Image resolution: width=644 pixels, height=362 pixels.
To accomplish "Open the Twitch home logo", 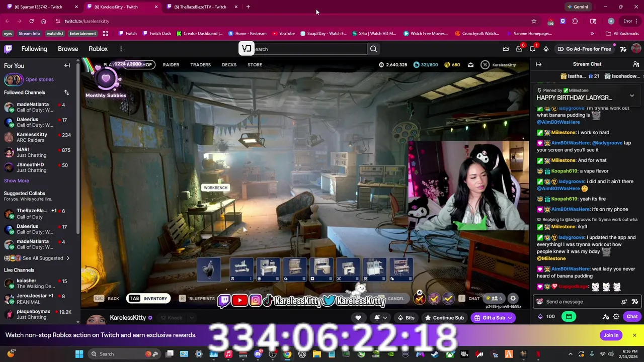I will coord(8,49).
